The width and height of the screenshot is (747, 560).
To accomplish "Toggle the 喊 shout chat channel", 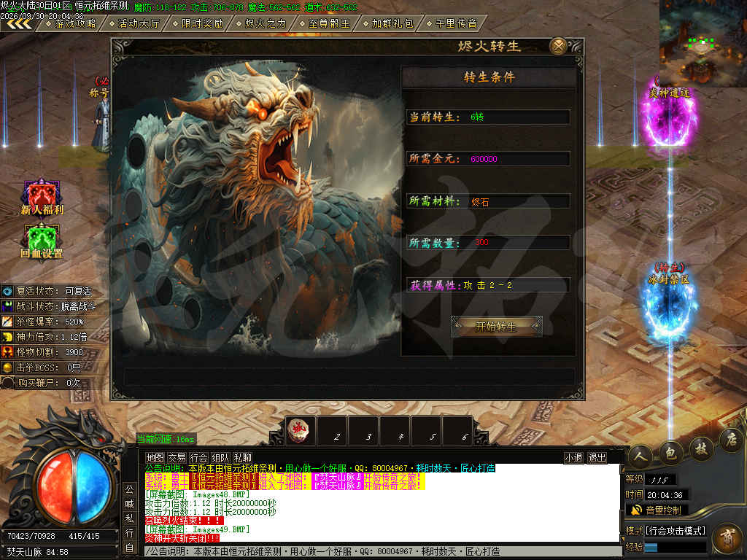I will point(130,504).
